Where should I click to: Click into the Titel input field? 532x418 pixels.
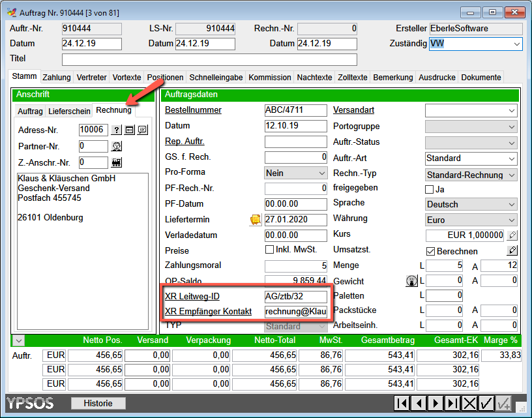pyautogui.click(x=209, y=59)
